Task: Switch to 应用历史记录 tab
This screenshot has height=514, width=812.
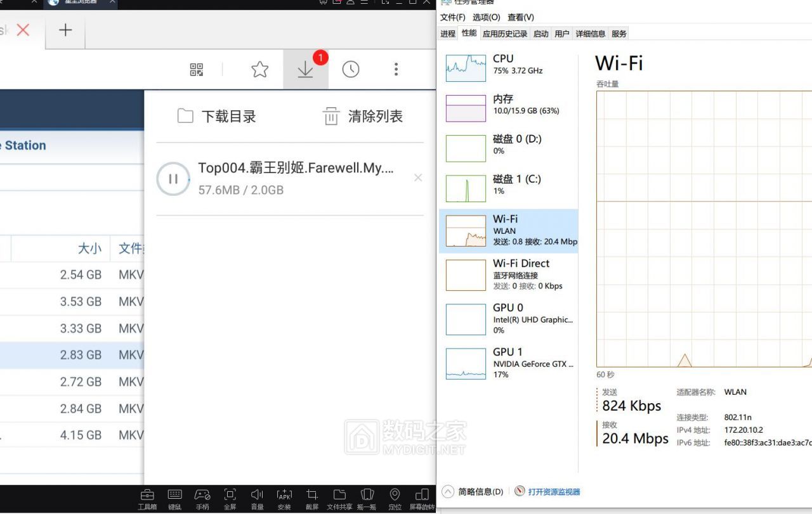Action: coord(505,34)
